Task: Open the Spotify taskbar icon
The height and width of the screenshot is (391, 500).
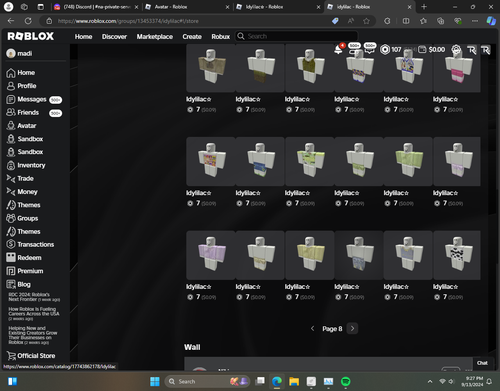Action: pos(346,381)
